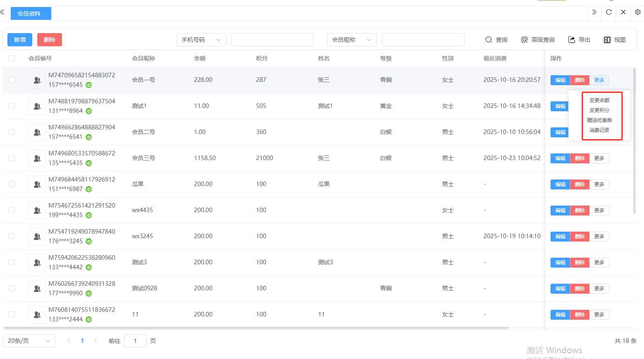Click the double left arrow collapse icon
This screenshot has height=359, width=644.
click(x=2, y=12)
